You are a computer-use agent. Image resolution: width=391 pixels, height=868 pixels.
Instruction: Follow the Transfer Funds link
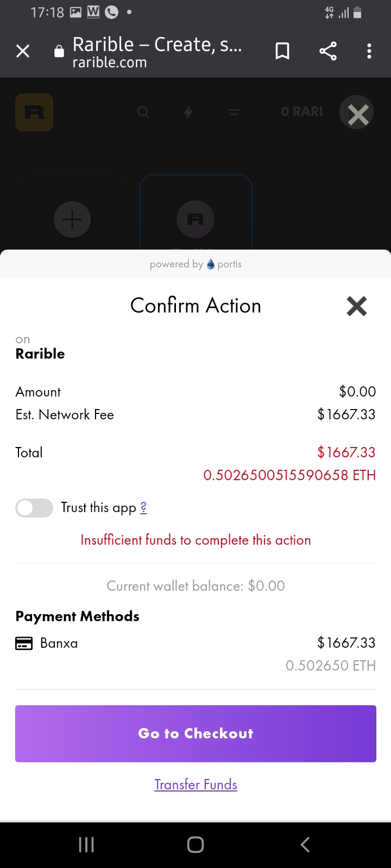(x=195, y=784)
